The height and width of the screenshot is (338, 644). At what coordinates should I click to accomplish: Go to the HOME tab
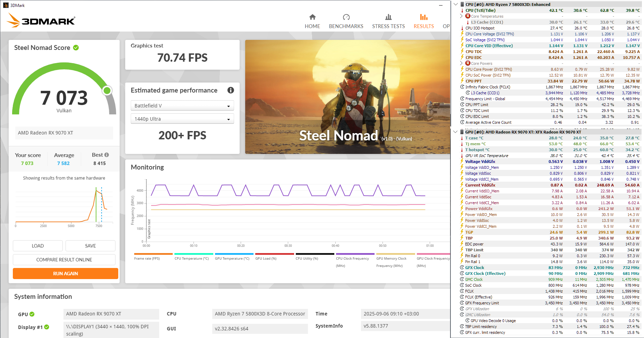[312, 21]
